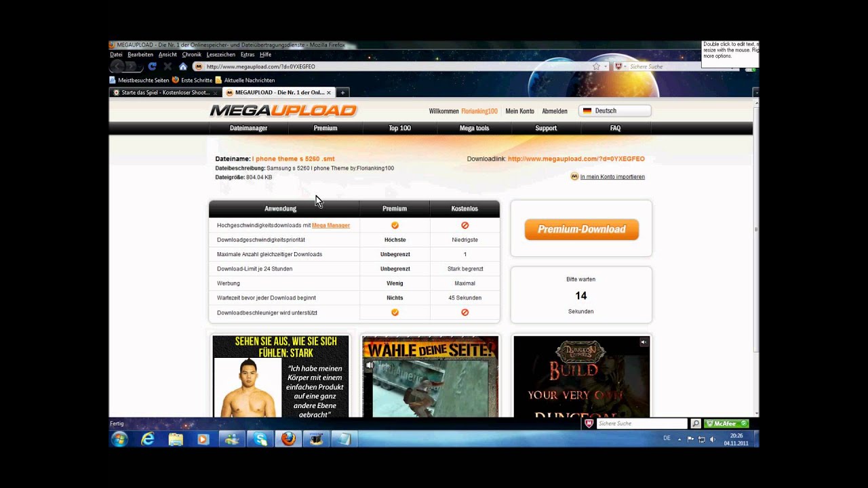Stop loading with the X toolbar icon

[167, 66]
